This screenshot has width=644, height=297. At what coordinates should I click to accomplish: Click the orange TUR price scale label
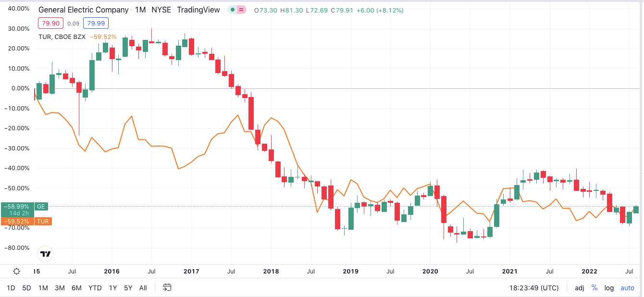[43, 222]
